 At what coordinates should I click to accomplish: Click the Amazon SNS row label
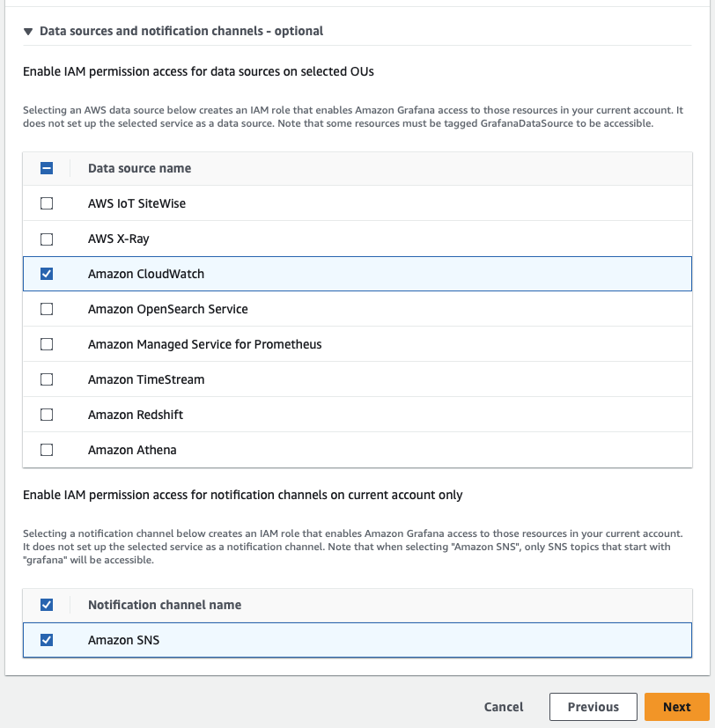[x=123, y=640]
